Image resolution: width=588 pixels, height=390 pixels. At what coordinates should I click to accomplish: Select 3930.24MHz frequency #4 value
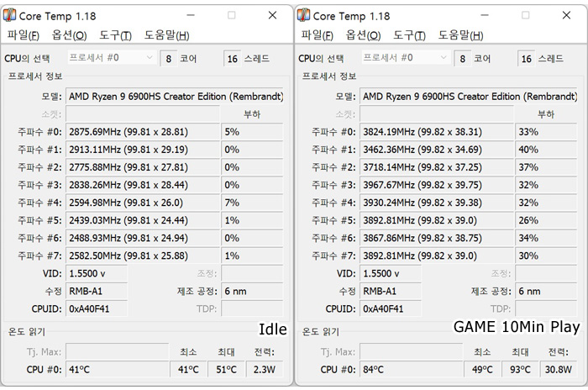437,203
